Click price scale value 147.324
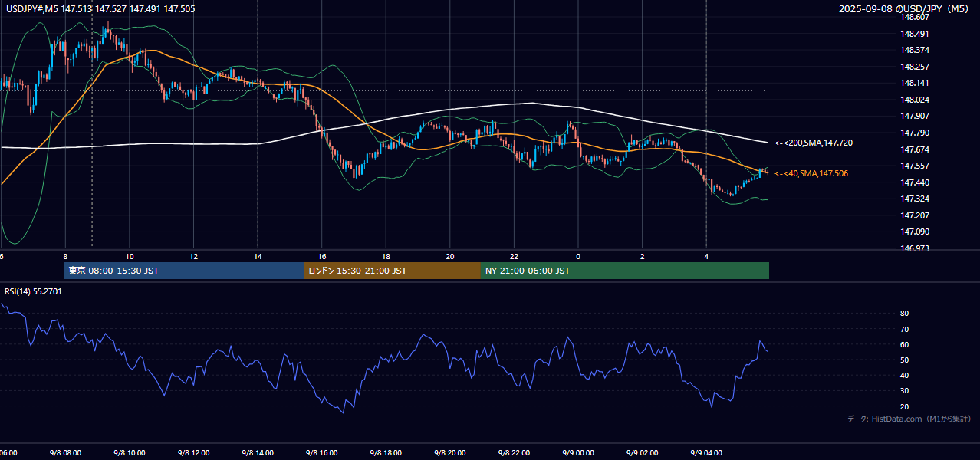This screenshot has height=460, width=980. tap(916, 199)
